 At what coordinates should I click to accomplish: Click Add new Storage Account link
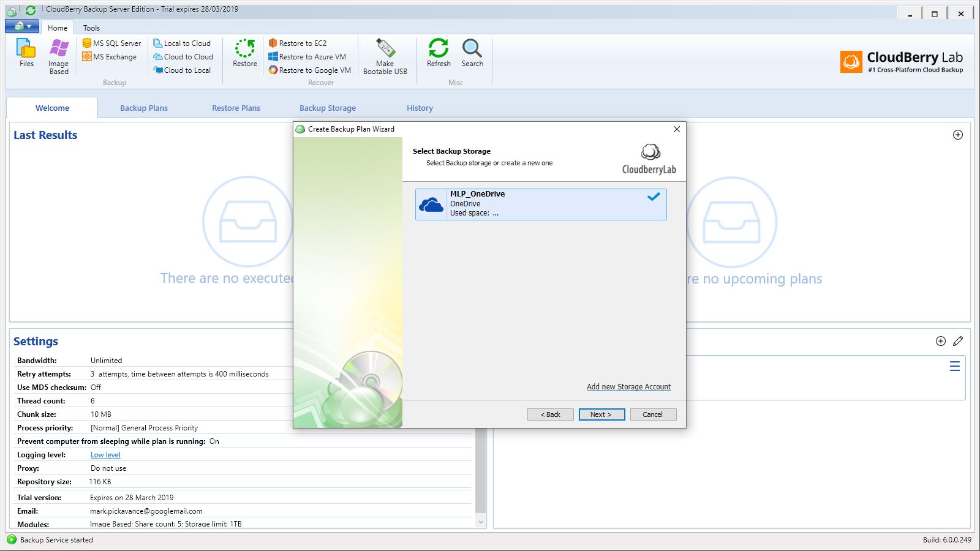tap(628, 387)
